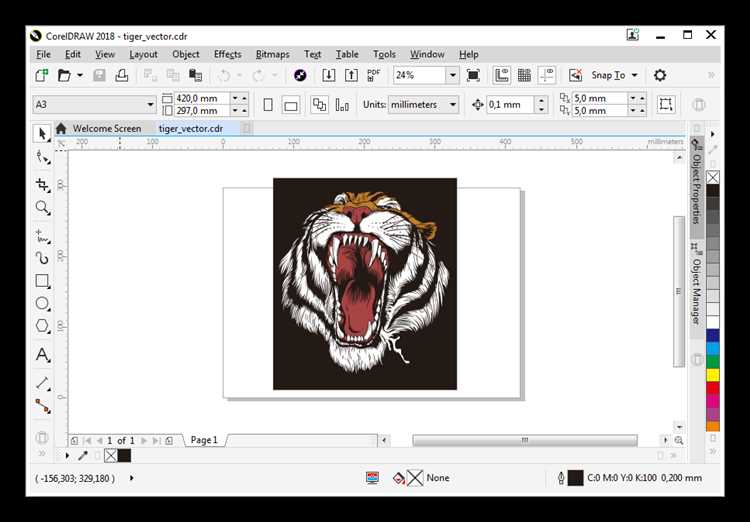Toggle the snap off button
This screenshot has width=750, height=522.
point(575,75)
